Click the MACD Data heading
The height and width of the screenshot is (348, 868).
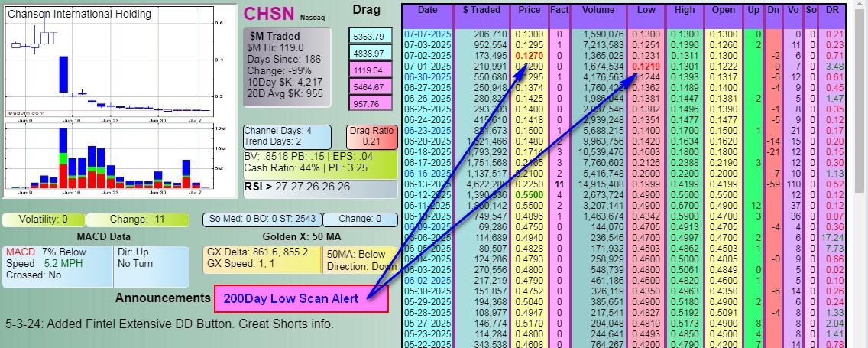coord(103,237)
